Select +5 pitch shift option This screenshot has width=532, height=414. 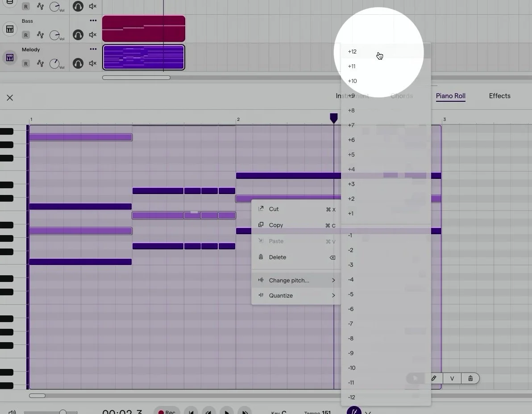coord(386,155)
